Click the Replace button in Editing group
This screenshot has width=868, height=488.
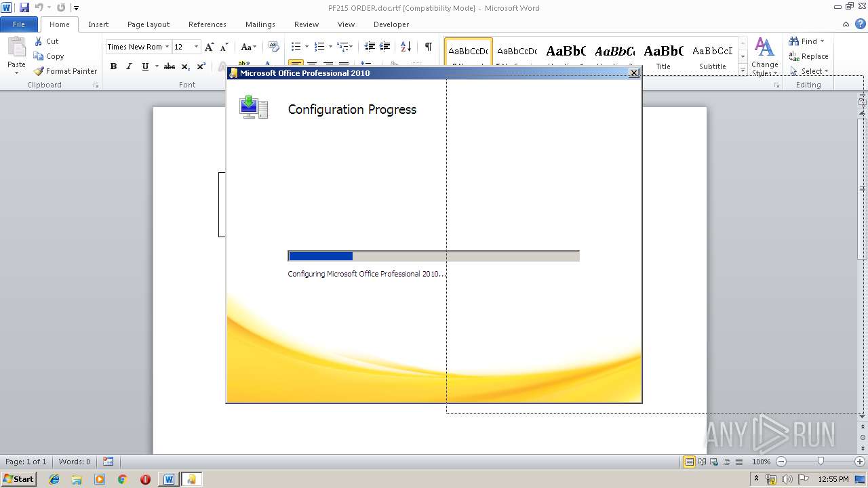coord(808,56)
